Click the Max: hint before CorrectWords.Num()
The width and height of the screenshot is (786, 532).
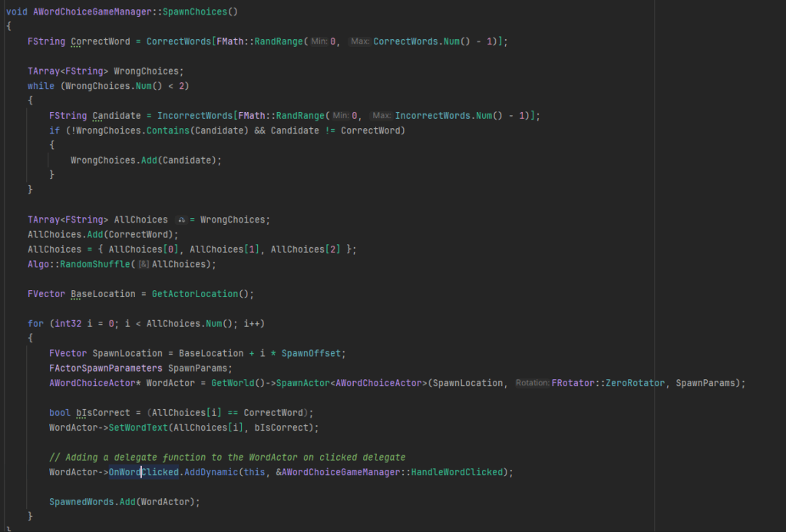coord(360,41)
